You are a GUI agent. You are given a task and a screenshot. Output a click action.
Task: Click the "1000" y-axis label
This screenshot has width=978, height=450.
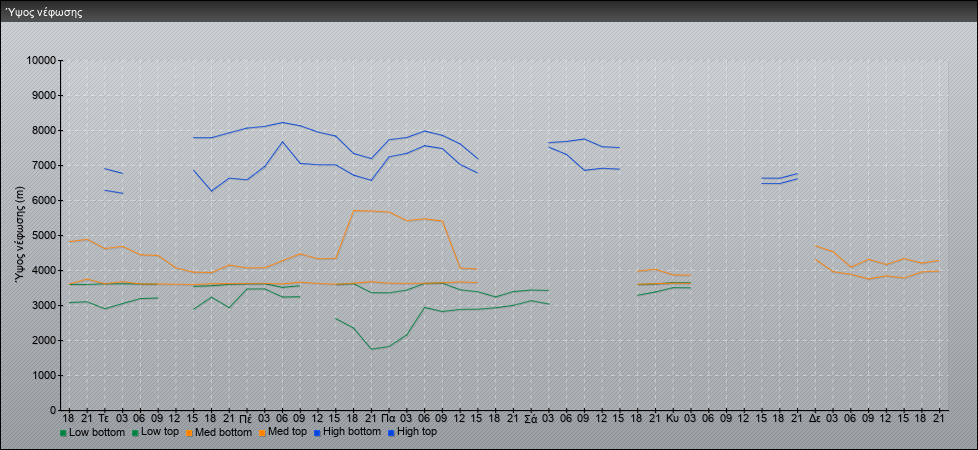coord(44,375)
